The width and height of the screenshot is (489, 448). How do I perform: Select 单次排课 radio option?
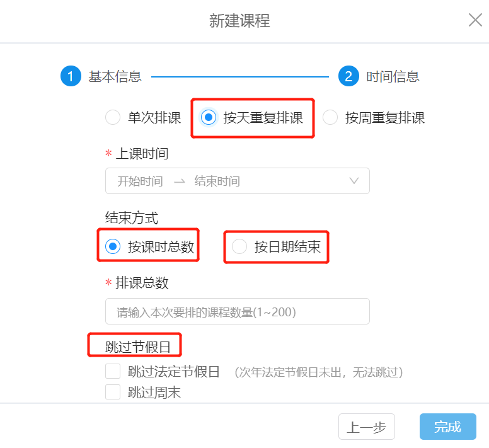[113, 117]
